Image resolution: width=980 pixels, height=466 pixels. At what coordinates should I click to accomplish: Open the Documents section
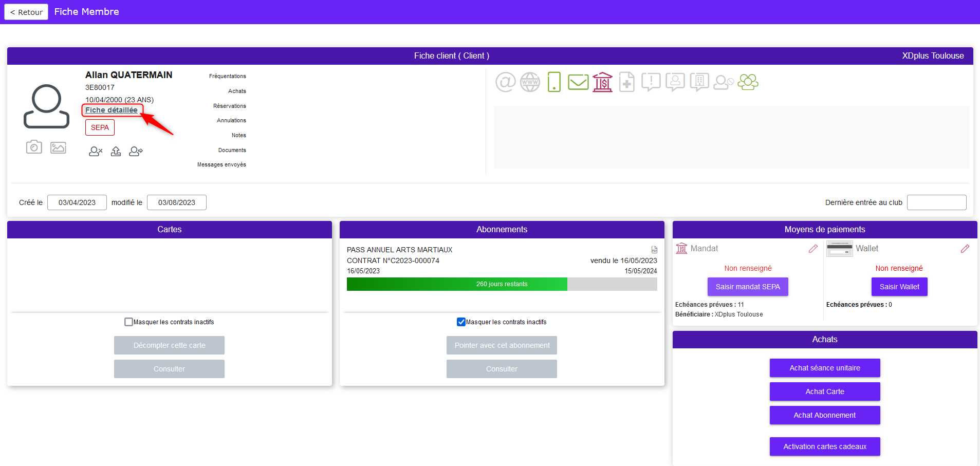click(x=232, y=150)
